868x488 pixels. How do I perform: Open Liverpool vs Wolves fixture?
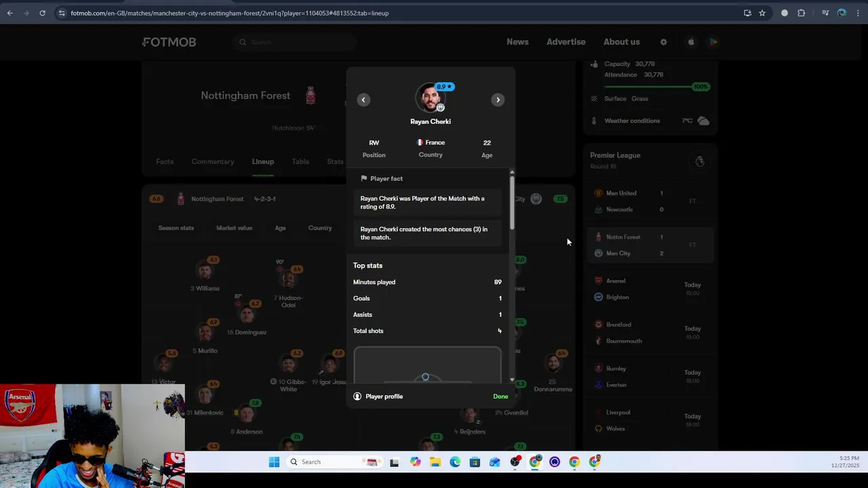tap(650, 420)
